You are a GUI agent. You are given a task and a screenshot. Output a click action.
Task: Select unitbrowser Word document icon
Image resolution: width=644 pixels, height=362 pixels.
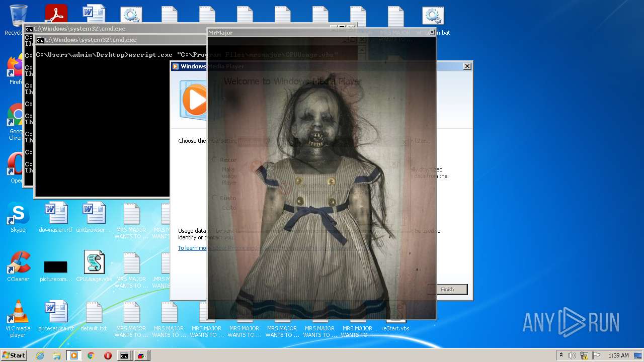coord(94,218)
